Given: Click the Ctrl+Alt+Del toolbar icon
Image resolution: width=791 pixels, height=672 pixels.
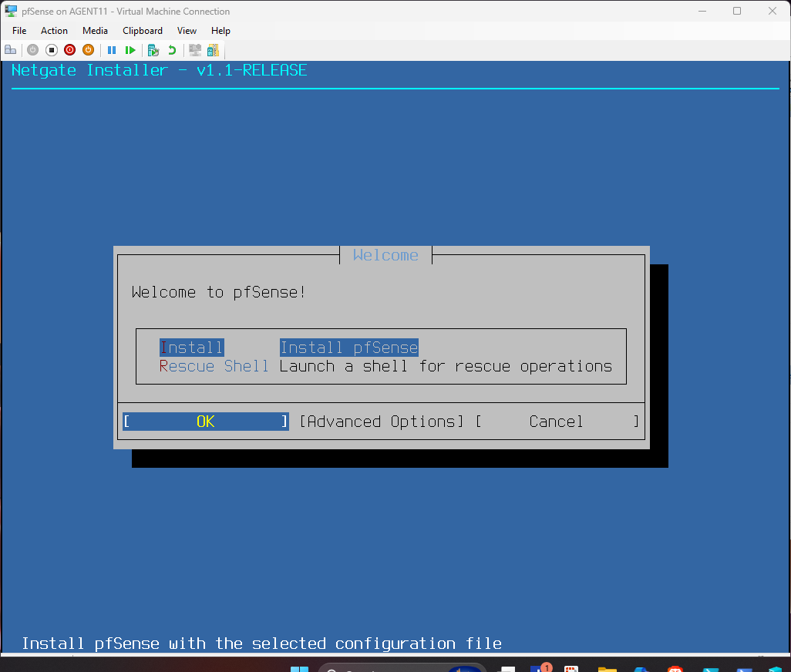Looking at the screenshot, I should point(11,50).
